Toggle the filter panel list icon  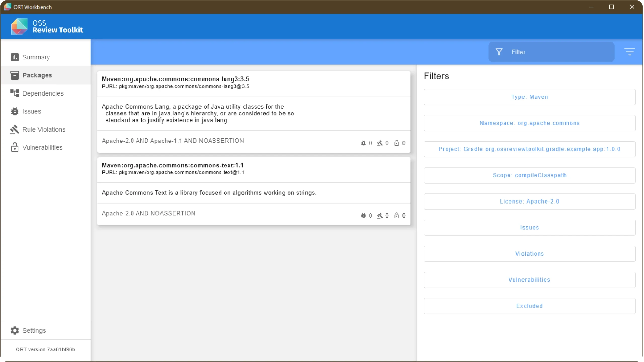(x=629, y=52)
